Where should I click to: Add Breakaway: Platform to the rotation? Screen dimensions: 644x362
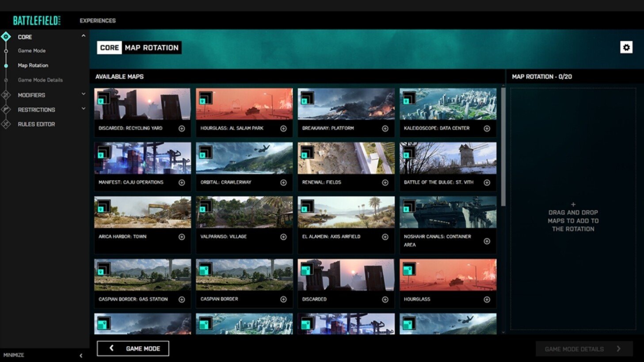(x=386, y=128)
